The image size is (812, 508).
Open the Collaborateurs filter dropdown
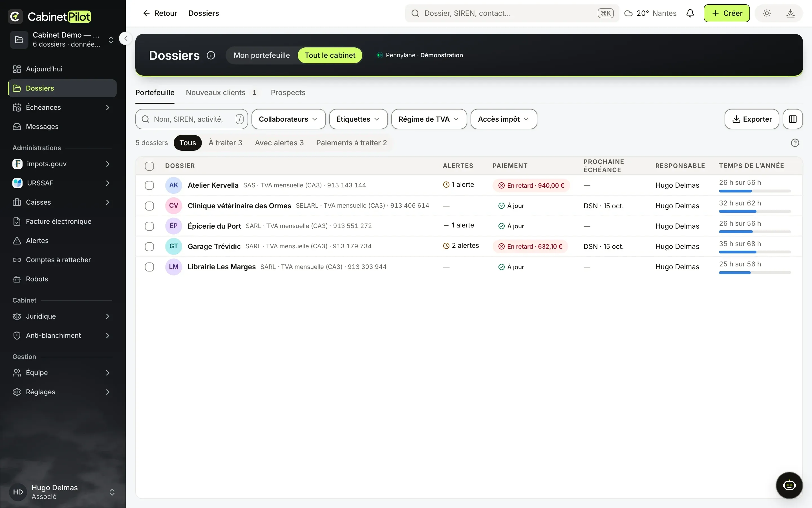(288, 119)
